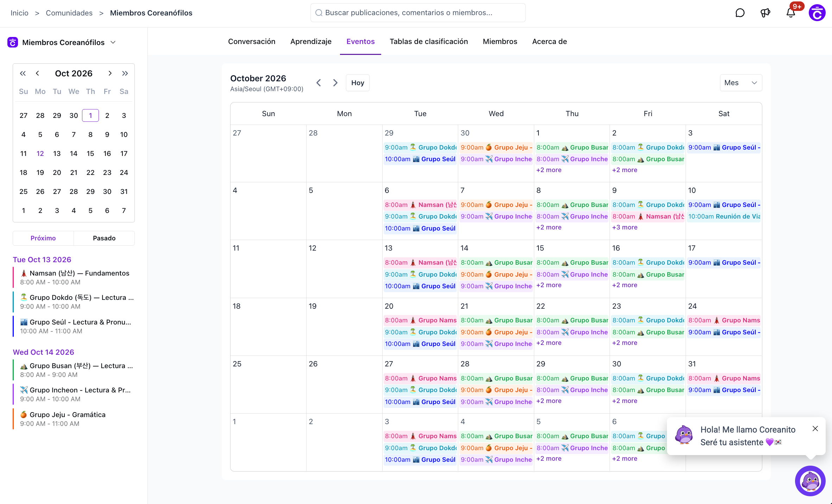Viewport: 832px width, 504px height.
Task: Show previous month in main calendar
Action: coord(319,83)
